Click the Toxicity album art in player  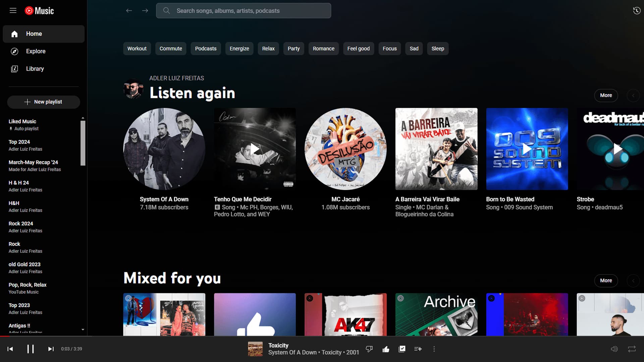255,349
